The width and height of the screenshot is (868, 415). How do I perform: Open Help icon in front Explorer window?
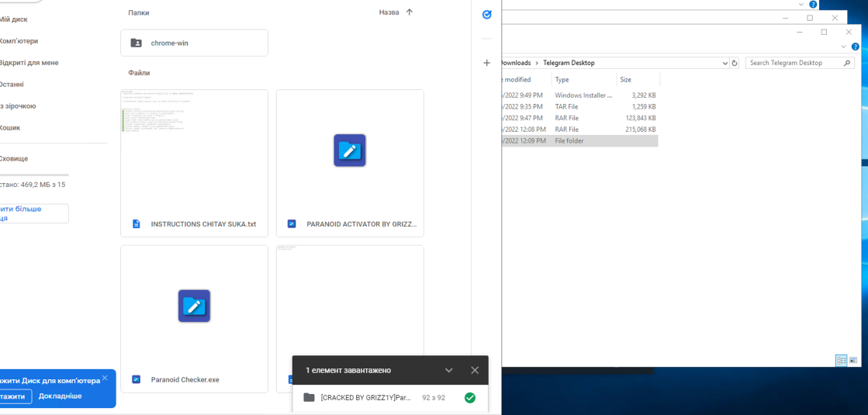(856, 47)
